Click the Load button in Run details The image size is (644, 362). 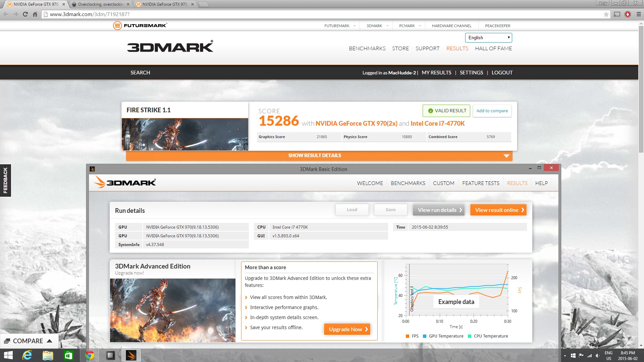(352, 210)
